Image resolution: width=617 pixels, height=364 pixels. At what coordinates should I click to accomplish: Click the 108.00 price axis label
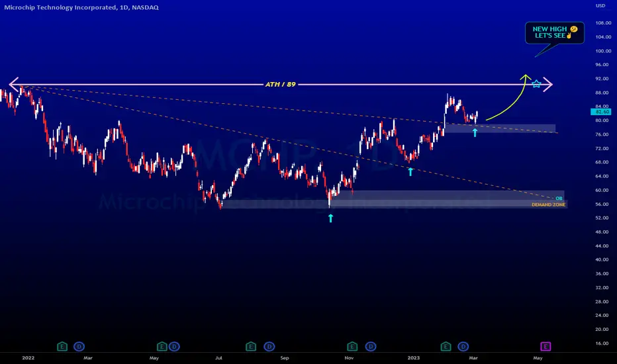[x=603, y=23]
